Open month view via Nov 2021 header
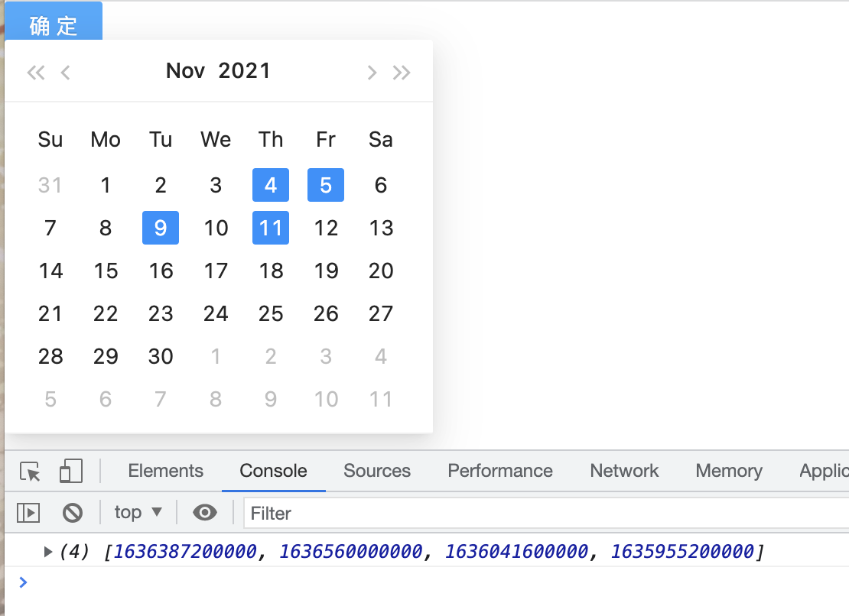Screen dimensions: 849x616 click(x=218, y=70)
